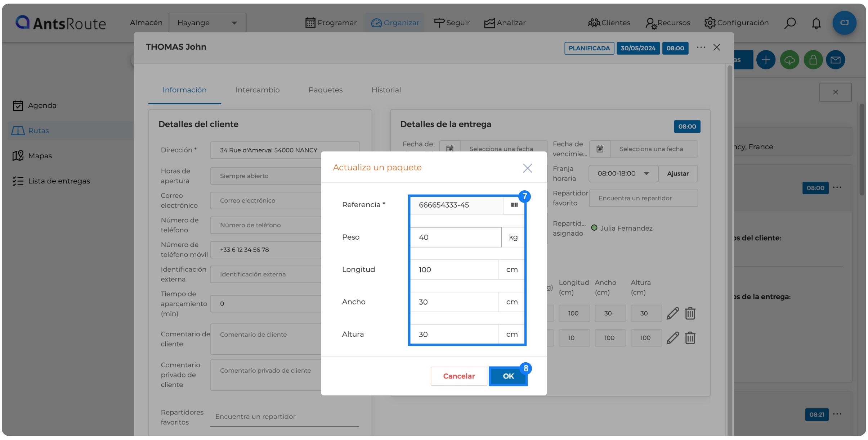The image size is (868, 440).
Task: Click the Identificación externa field
Action: (266, 274)
